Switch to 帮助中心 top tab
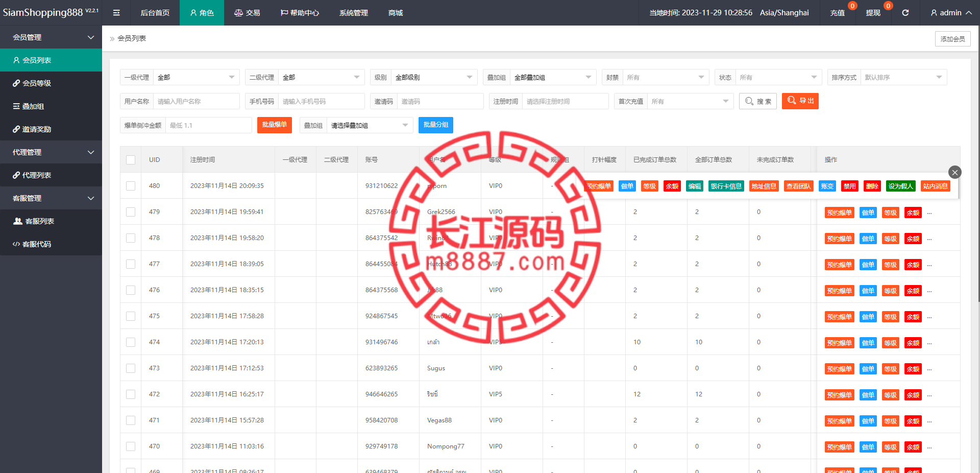The height and width of the screenshot is (473, 980). [x=300, y=13]
